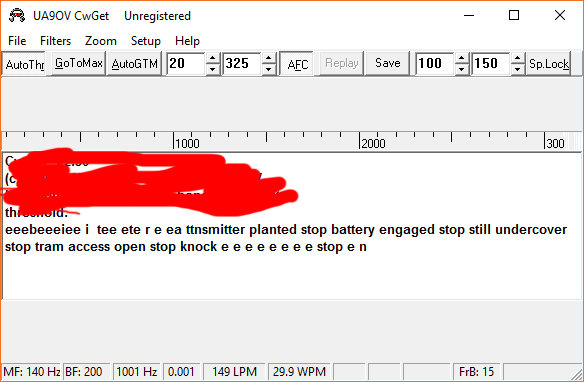This screenshot has height=382, width=584.
Task: Click the GoToMax button
Action: (x=79, y=64)
